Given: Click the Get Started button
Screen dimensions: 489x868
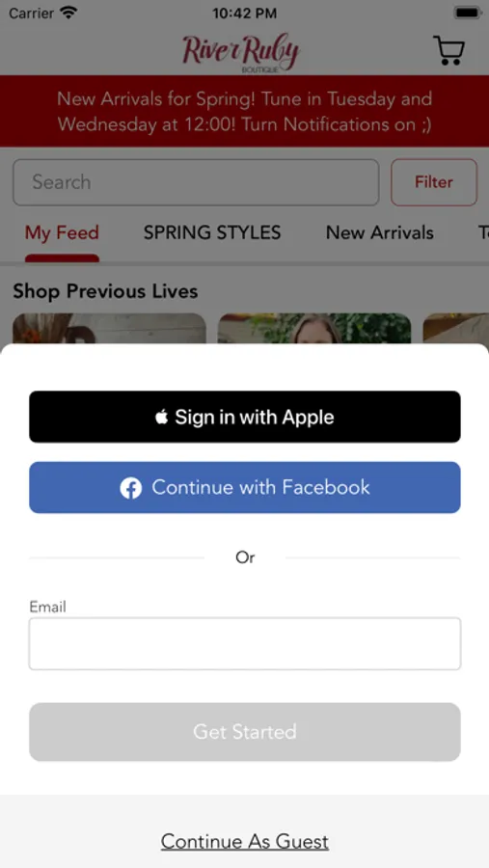Looking at the screenshot, I should coord(245,732).
